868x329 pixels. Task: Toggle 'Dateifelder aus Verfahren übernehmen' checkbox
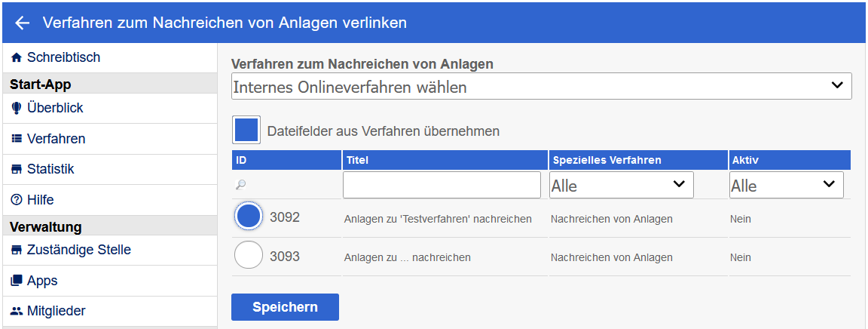[246, 131]
